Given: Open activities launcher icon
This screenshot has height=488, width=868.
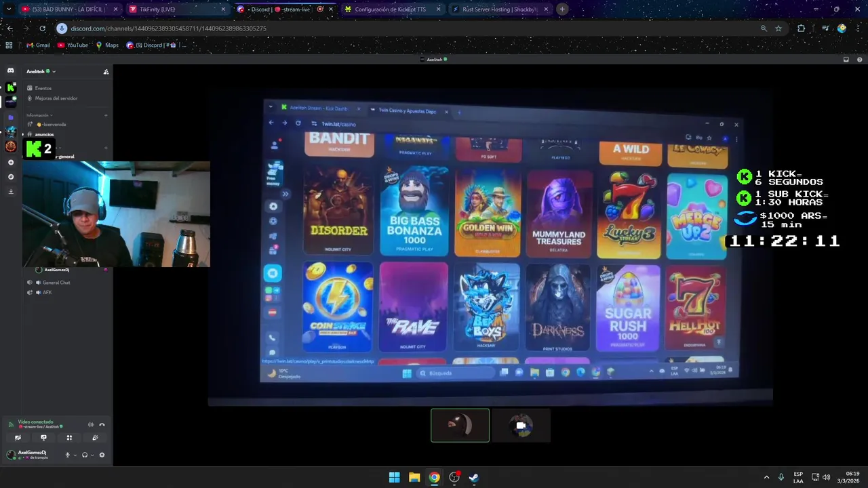Looking at the screenshot, I should coord(69,438).
